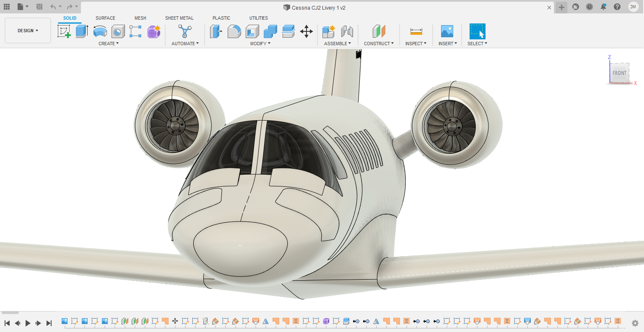Switch to the UTILITIES tab

(259, 18)
